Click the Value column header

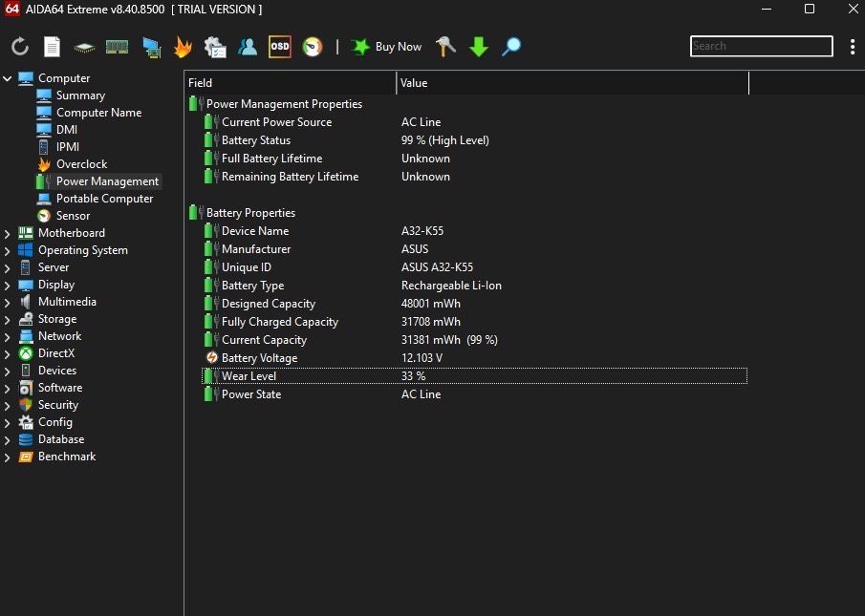[573, 83]
